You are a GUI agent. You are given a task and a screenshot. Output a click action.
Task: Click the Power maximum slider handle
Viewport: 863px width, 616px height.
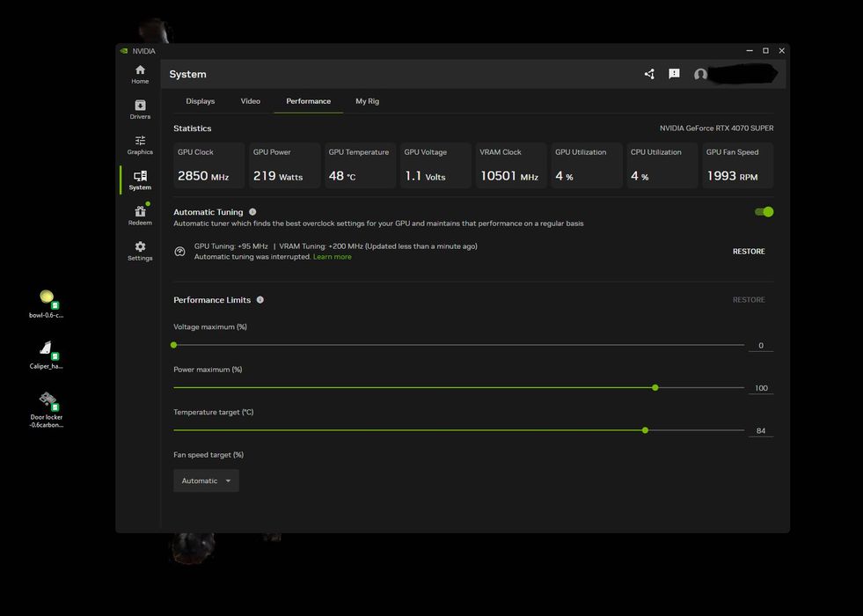[x=655, y=387]
